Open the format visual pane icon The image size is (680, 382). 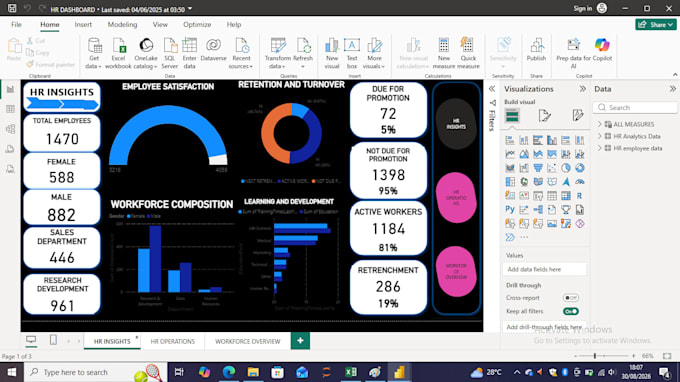coord(545,115)
